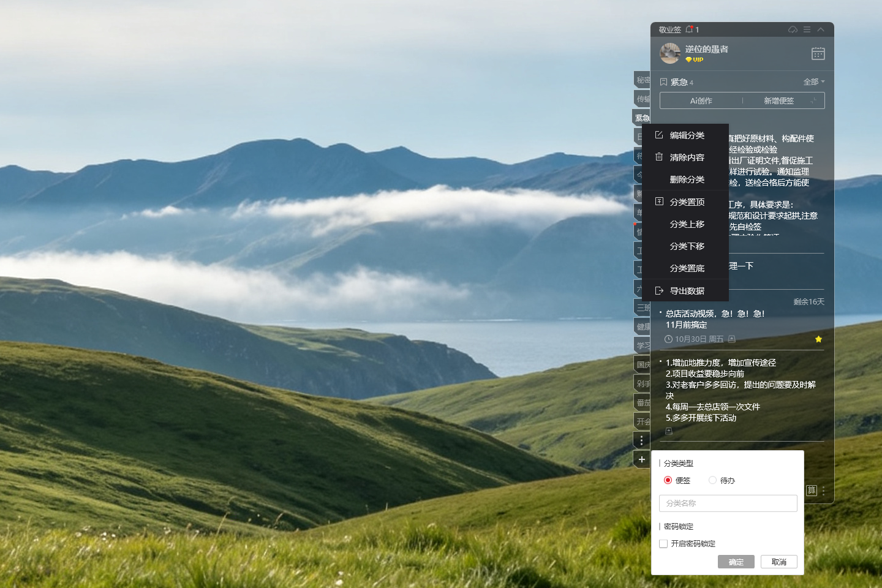The height and width of the screenshot is (588, 882).
Task: Select the 待办 radio button
Action: point(712,480)
